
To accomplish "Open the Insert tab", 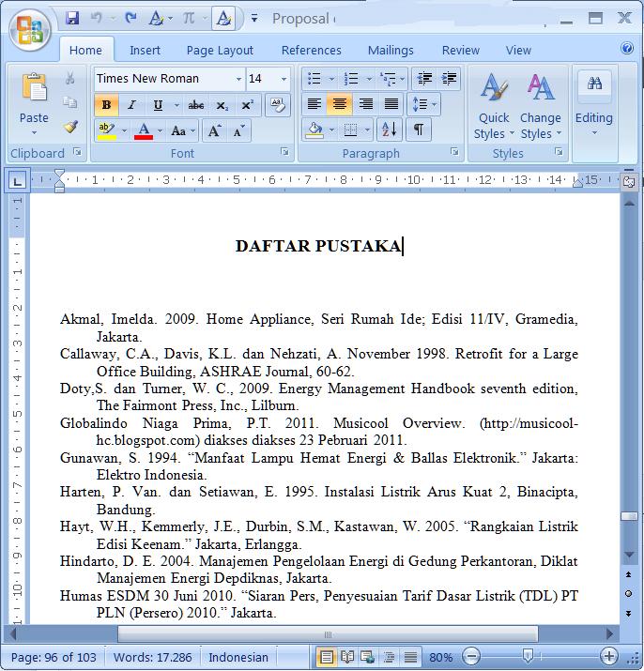I will (x=145, y=50).
